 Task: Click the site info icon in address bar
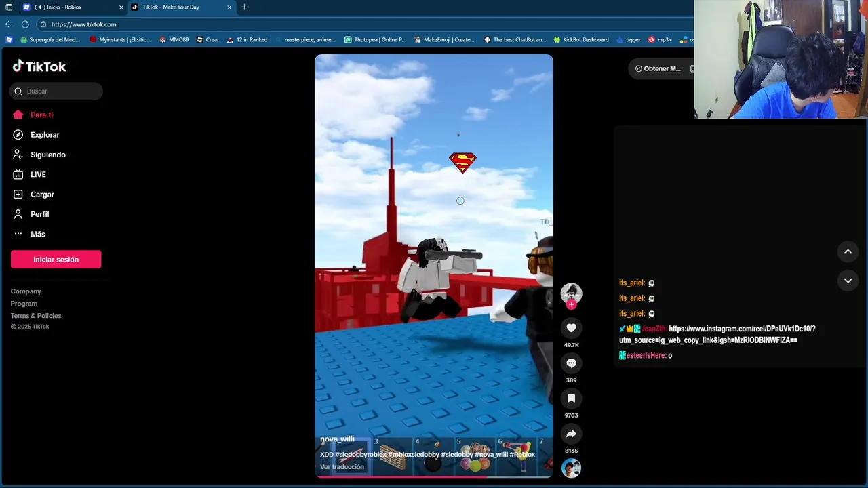(x=43, y=24)
